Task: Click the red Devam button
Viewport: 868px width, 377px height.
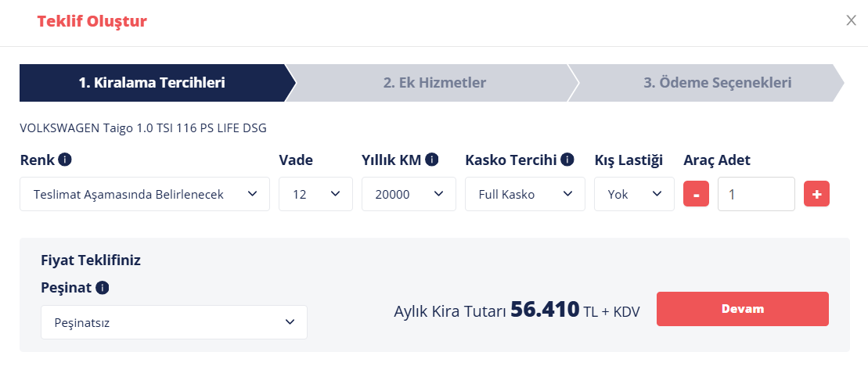Action: (x=742, y=309)
